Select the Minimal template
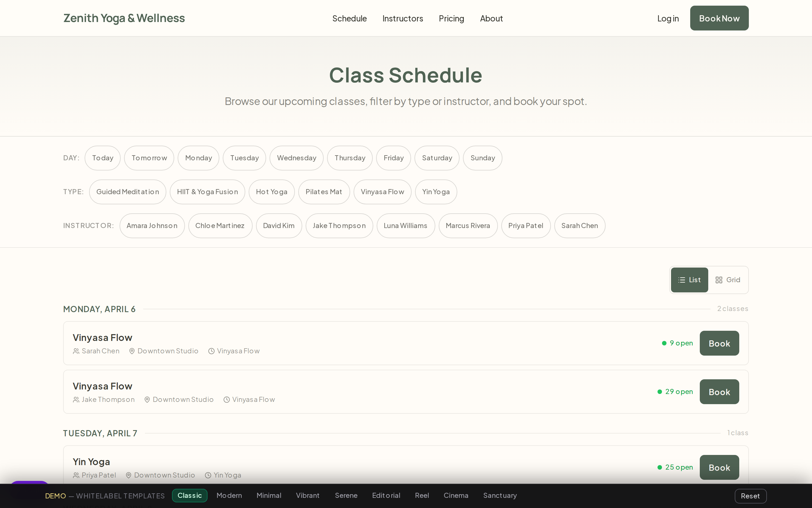 pyautogui.click(x=269, y=496)
